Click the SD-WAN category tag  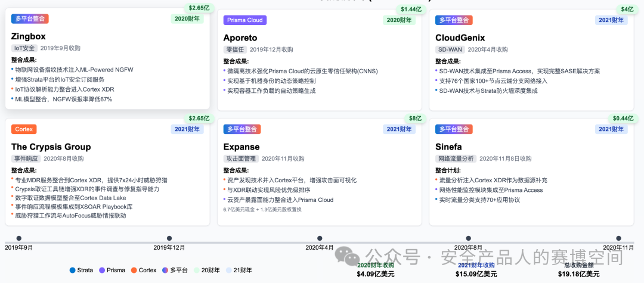click(450, 49)
